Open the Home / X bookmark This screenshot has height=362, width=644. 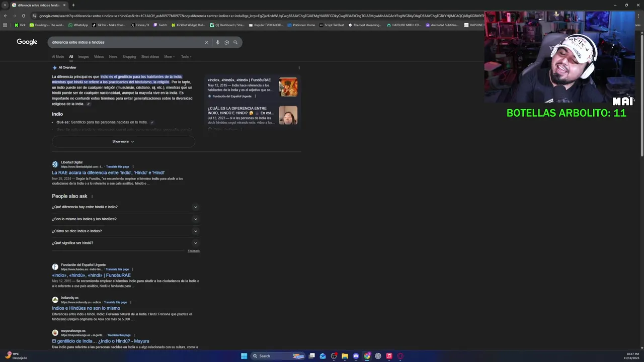click(x=140, y=25)
